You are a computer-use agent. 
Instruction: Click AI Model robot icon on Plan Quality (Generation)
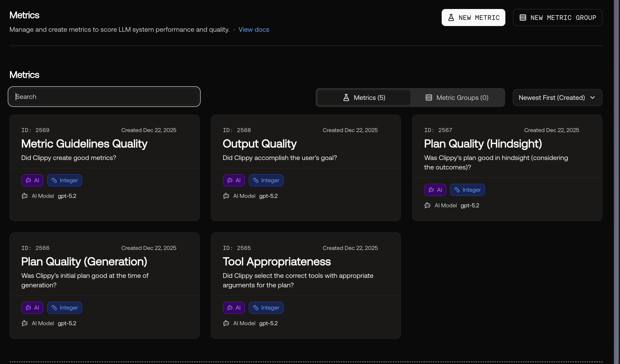25,323
